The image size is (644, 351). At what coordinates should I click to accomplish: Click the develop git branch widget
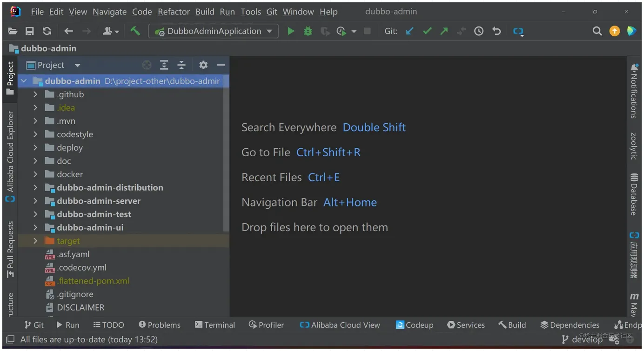pyautogui.click(x=582, y=340)
